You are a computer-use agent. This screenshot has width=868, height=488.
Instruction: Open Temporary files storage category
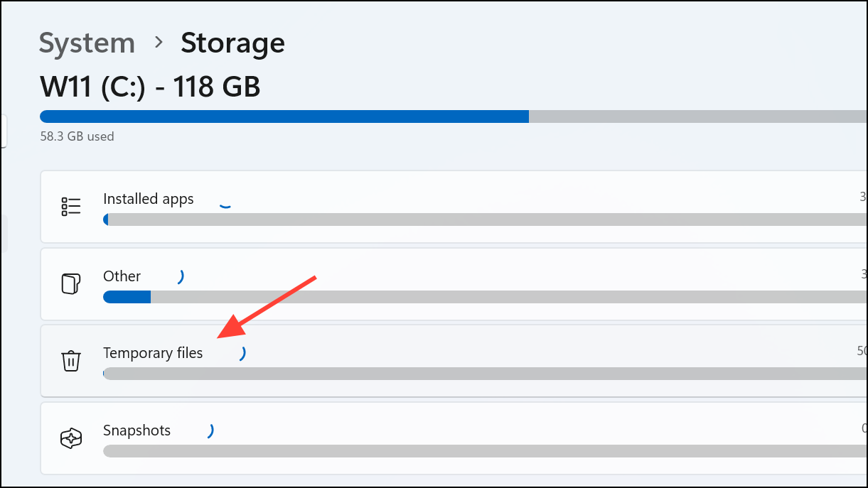point(454,361)
